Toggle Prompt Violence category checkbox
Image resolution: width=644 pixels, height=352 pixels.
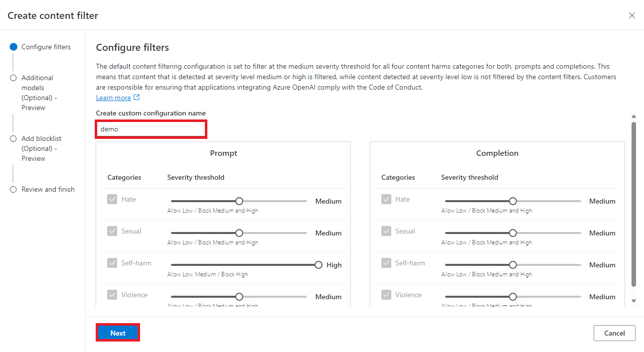pyautogui.click(x=112, y=295)
